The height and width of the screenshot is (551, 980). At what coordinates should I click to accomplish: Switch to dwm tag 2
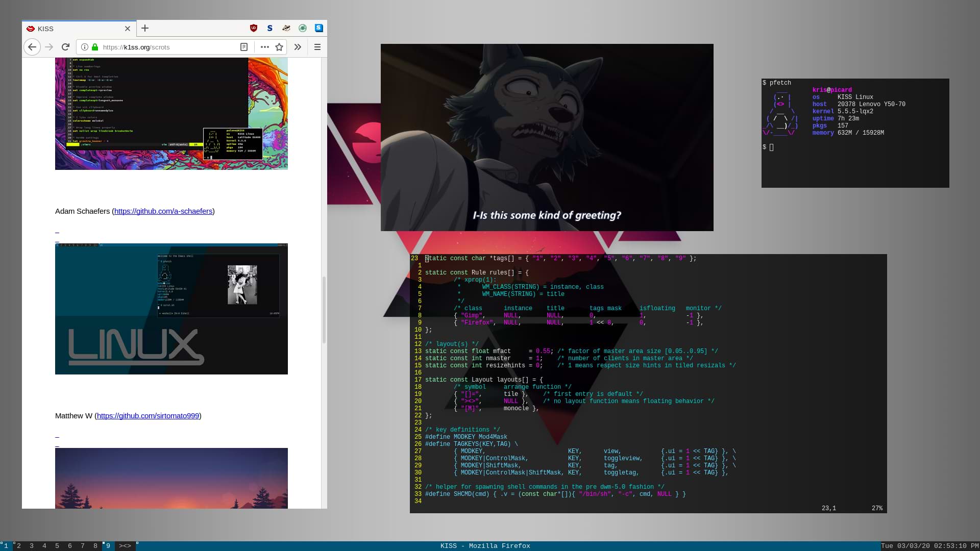tap(19, 546)
